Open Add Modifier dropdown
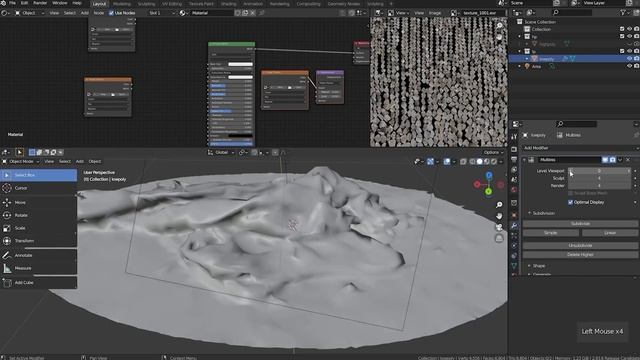This screenshot has height=360, width=640. pos(580,148)
